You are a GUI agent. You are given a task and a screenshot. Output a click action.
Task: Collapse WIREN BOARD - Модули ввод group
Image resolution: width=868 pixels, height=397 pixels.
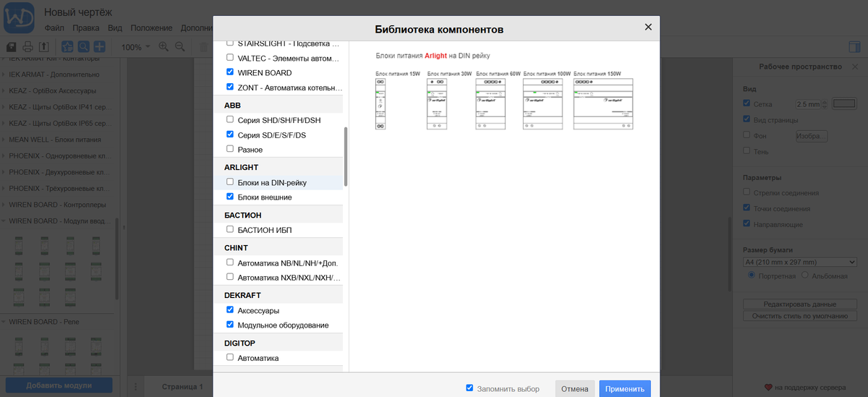[x=58, y=221]
